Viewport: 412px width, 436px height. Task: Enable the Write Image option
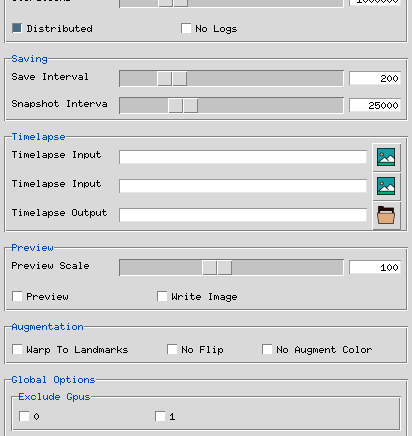[162, 296]
